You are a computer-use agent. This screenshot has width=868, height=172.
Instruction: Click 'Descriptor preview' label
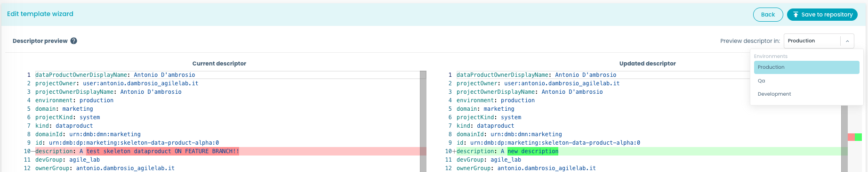(x=40, y=41)
